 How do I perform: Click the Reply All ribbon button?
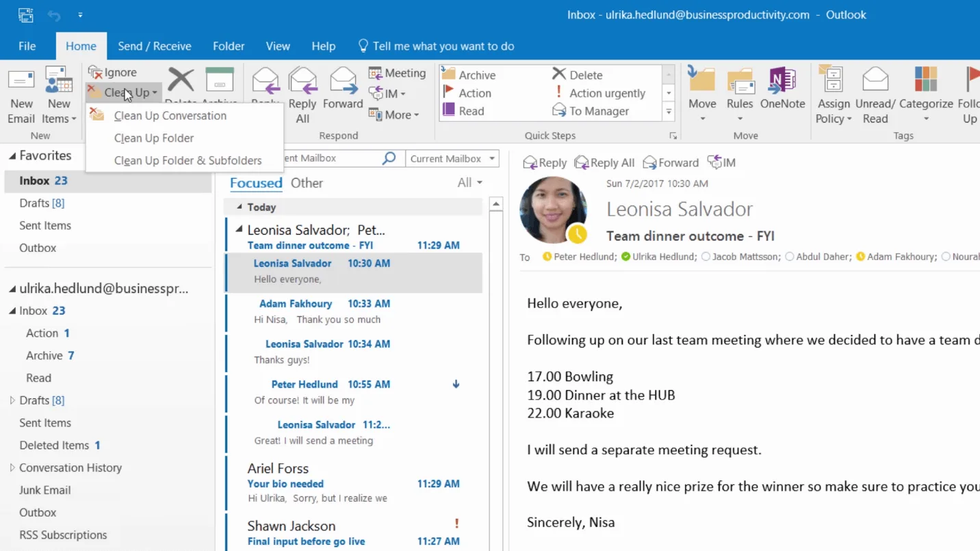pyautogui.click(x=302, y=95)
